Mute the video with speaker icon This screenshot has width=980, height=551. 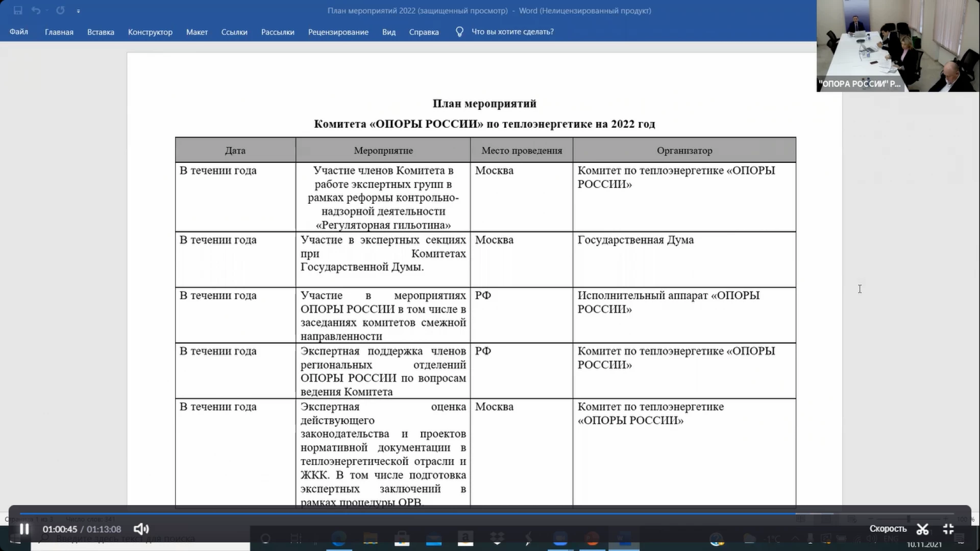click(x=141, y=529)
